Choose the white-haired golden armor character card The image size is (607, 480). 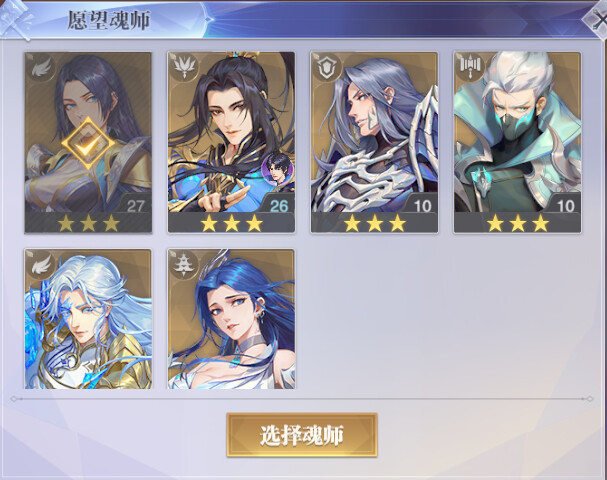click(88, 319)
